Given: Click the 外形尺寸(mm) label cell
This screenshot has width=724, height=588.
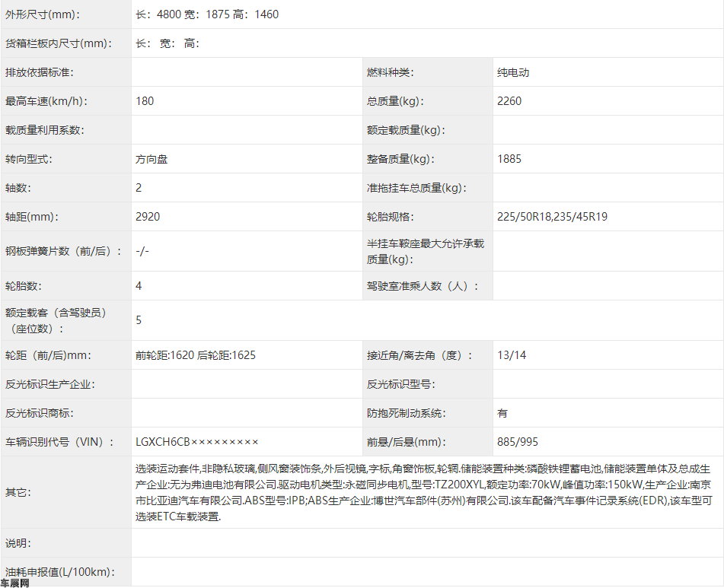Looking at the screenshot, I should 42,14.
